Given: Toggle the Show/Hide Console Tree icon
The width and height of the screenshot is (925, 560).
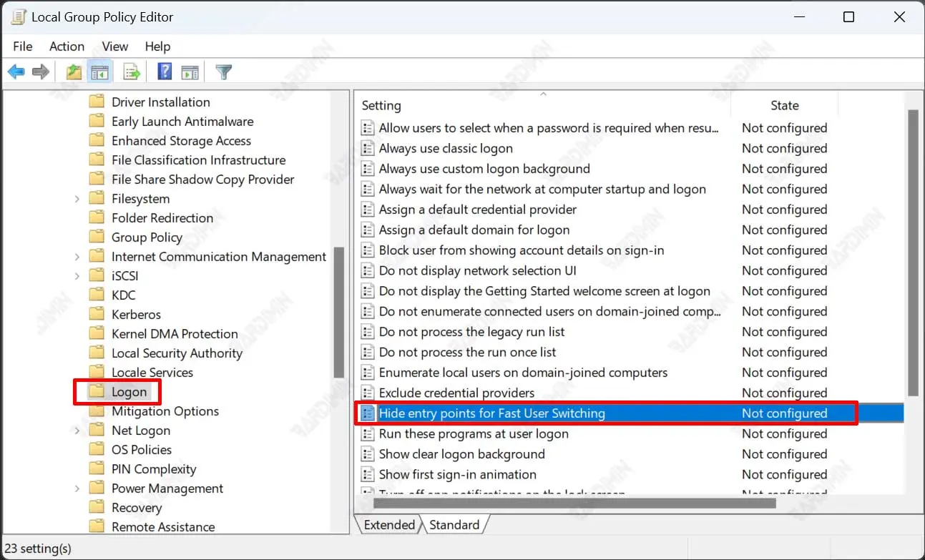Looking at the screenshot, I should point(99,72).
